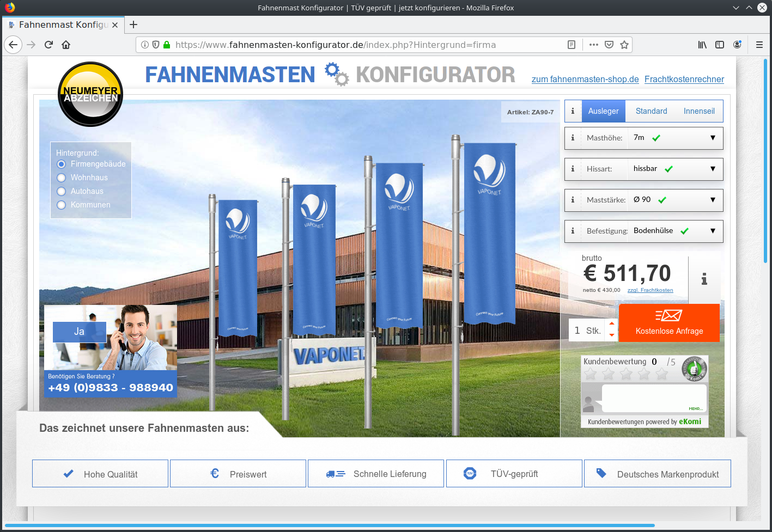Click the TÜV-geprüft feature box

514,474
